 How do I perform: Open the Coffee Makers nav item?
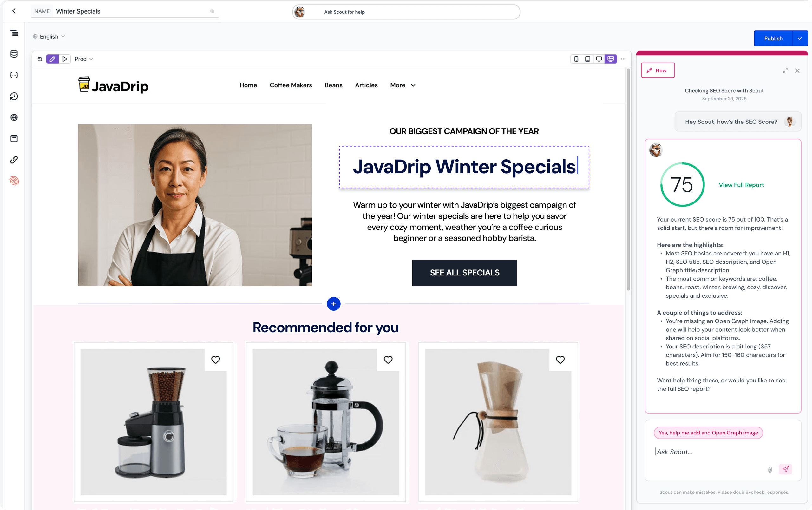coord(291,85)
